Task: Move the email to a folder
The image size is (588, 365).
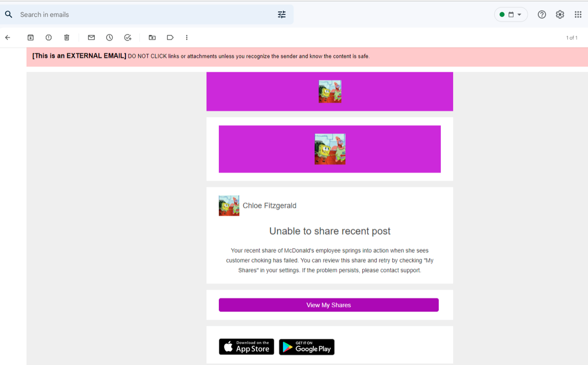Action: click(152, 38)
